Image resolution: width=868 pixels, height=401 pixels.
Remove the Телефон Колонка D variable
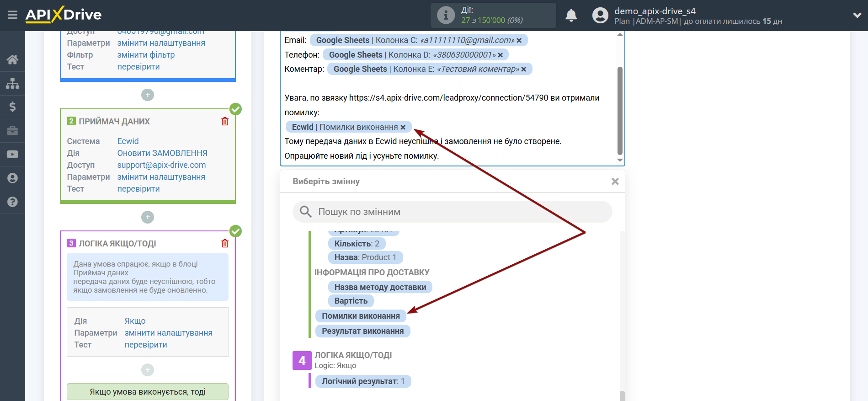(501, 55)
